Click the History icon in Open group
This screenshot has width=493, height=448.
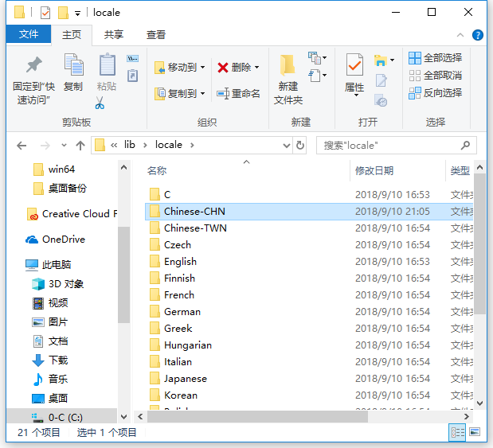pos(381,100)
